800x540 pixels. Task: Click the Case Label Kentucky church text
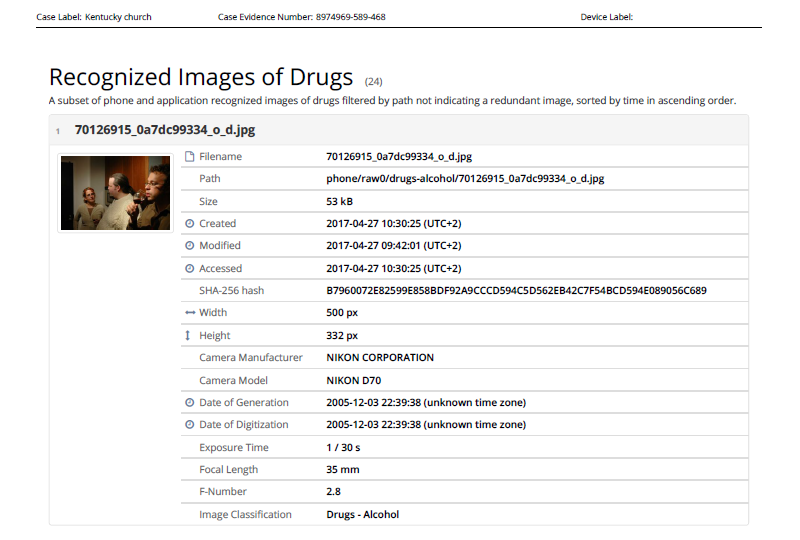tap(94, 17)
